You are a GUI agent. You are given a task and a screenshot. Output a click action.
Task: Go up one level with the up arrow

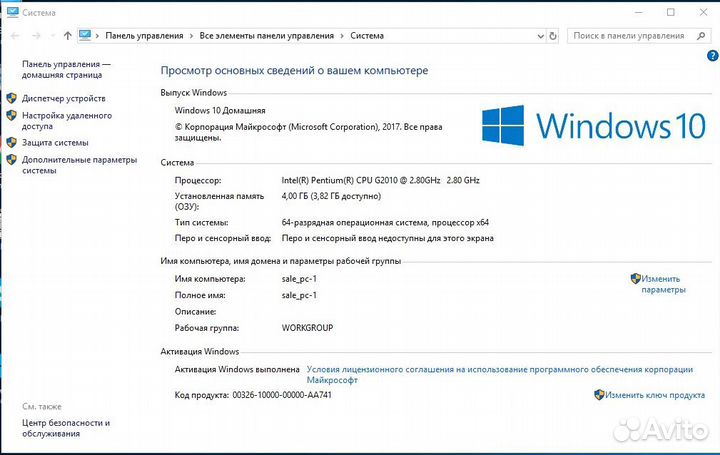68,36
